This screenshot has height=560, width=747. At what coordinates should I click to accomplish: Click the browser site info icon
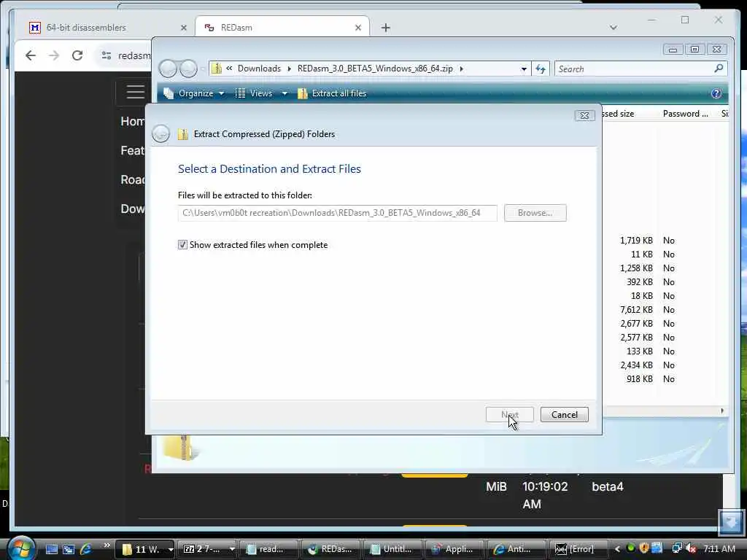[x=107, y=55]
